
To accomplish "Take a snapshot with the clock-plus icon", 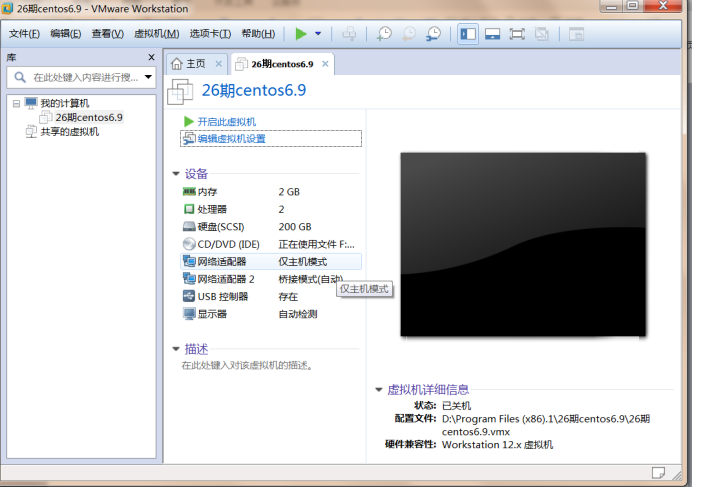I will click(x=384, y=34).
